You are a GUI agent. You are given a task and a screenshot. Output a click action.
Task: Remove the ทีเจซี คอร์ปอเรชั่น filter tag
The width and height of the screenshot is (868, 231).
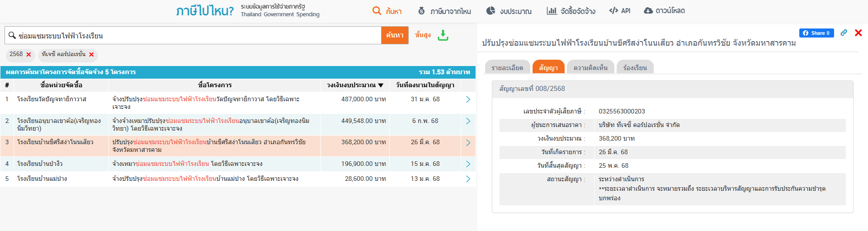click(91, 55)
